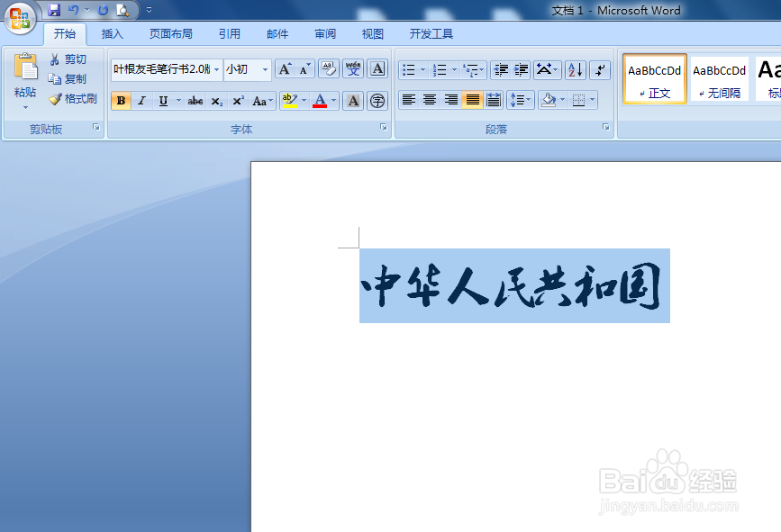
Task: Insert enclosed character with 字 icon
Action: click(x=377, y=101)
